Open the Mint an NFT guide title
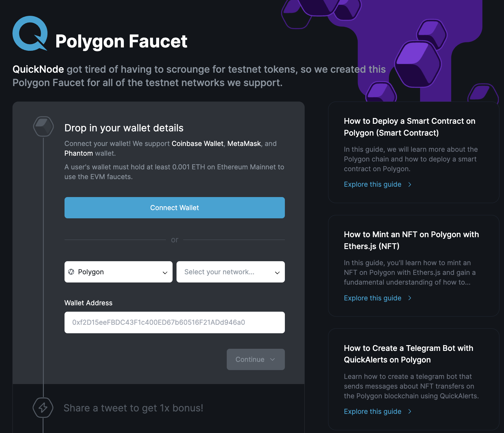The width and height of the screenshot is (504, 433). tap(411, 240)
